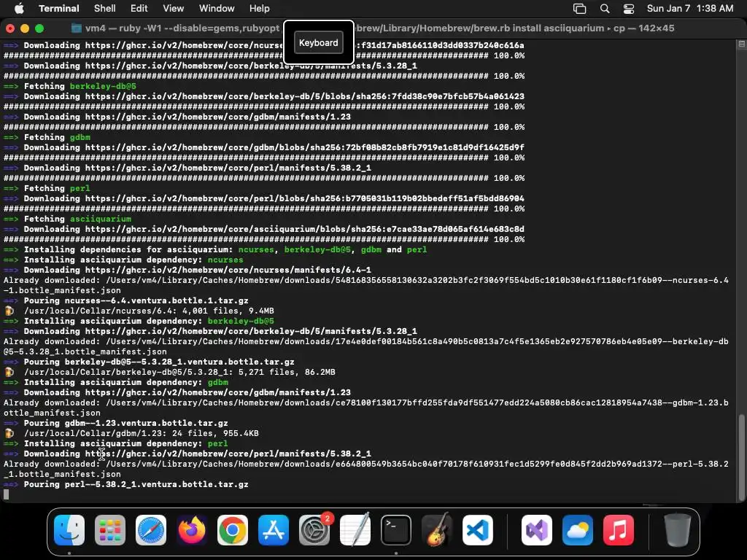Open System Settings from the Dock
This screenshot has width=747, height=560.
tap(314, 529)
